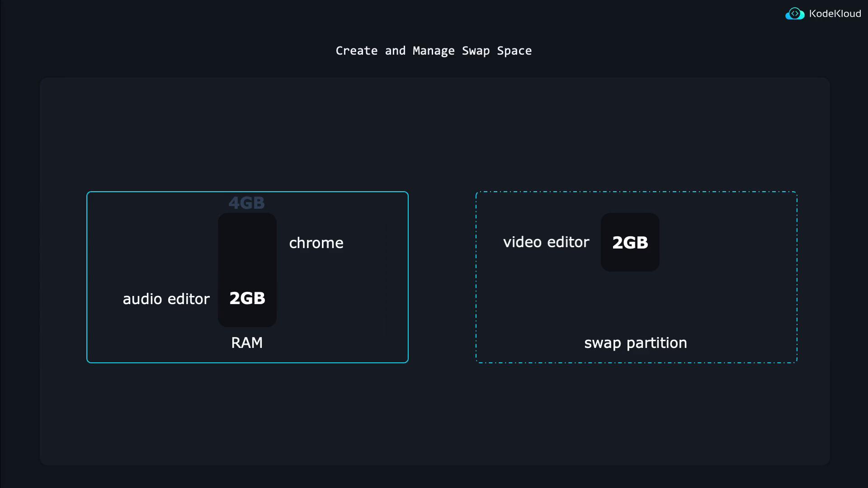Click the word "swap" in the bottom caption
This screenshot has width=868, height=488.
click(x=602, y=343)
